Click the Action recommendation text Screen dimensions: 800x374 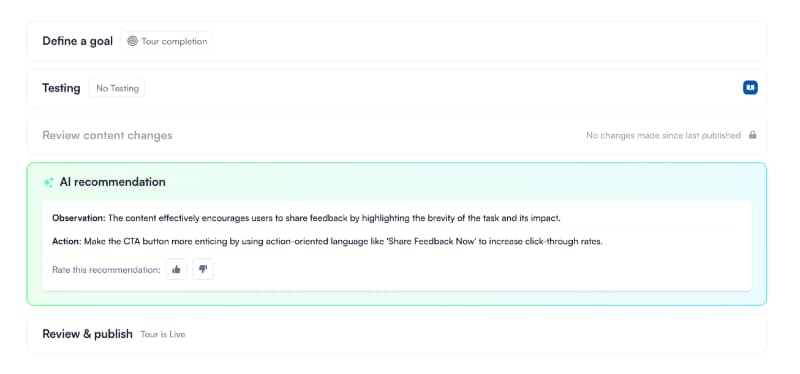click(x=327, y=241)
